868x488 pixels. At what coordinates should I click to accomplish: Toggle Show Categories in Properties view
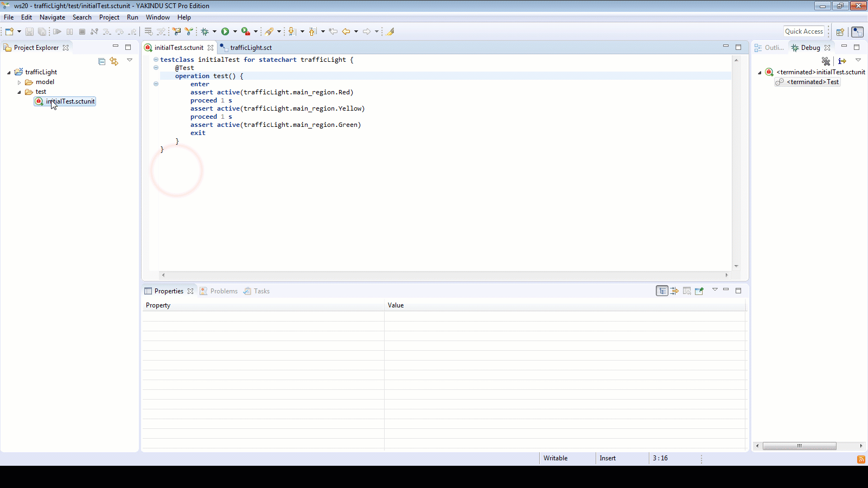pyautogui.click(x=662, y=291)
